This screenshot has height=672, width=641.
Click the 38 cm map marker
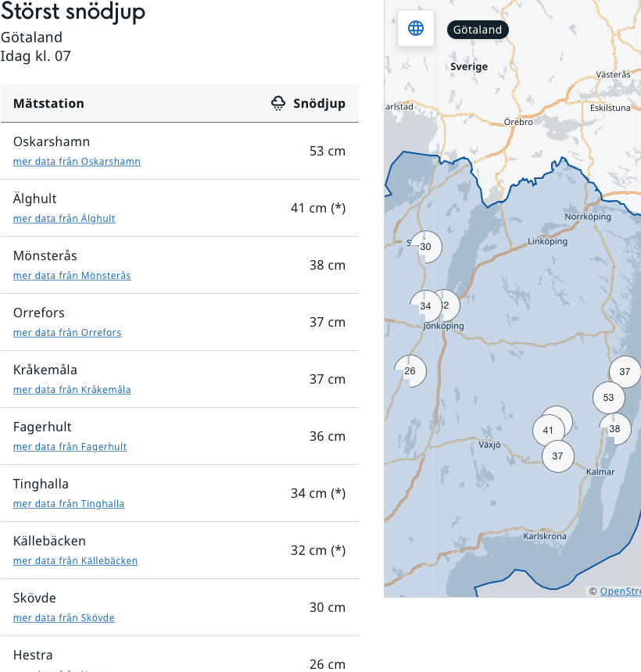pyautogui.click(x=615, y=429)
